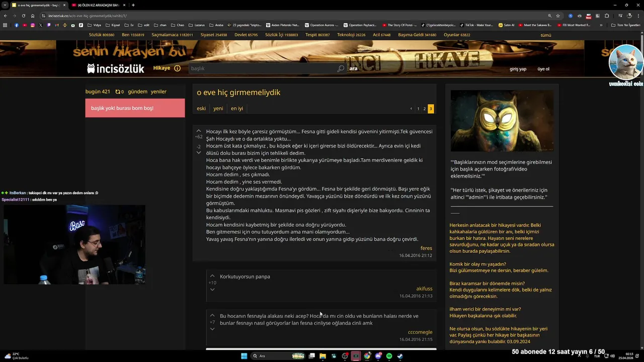Open the Saçmalamaca channel
644x362 pixels.
click(172, 35)
